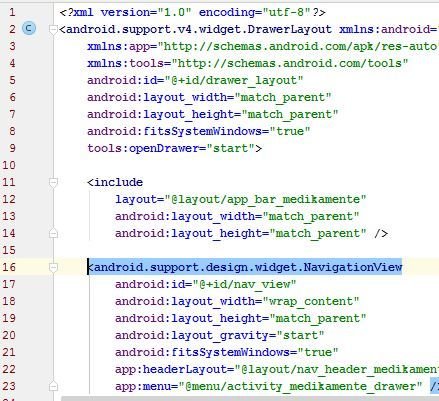The image size is (439, 401).
Task: Click the xmlns:tools schema URL
Action: click(x=289, y=63)
